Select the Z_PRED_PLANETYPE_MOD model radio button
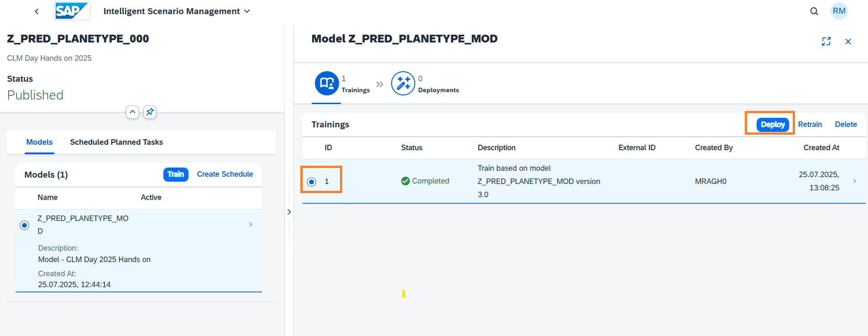The image size is (868, 336). [25, 225]
